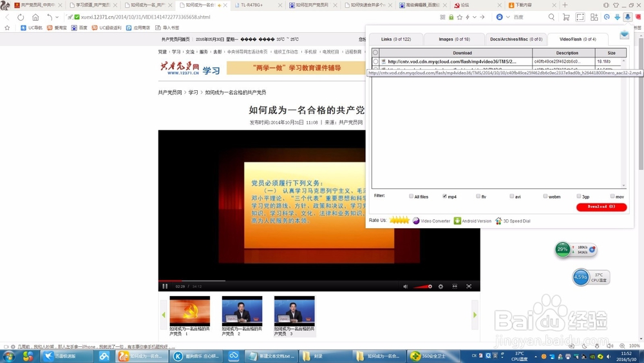Pause the video with the pause button
644x363 pixels.
click(x=165, y=286)
